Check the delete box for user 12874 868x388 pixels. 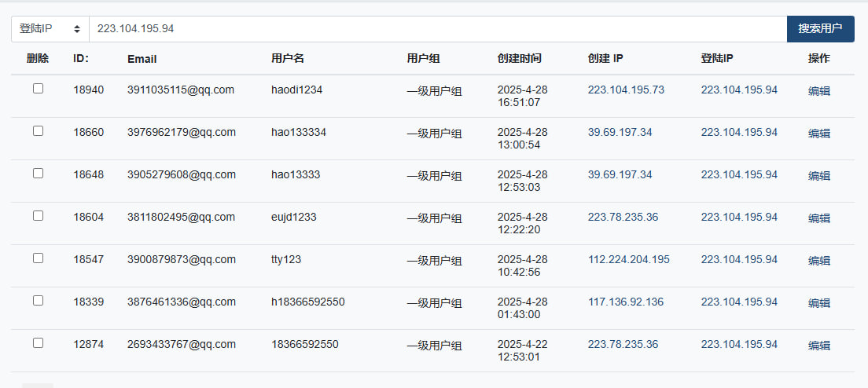click(x=38, y=342)
